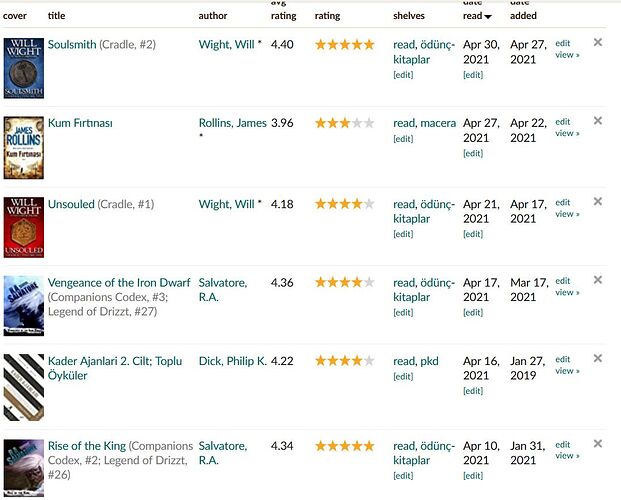Click the Kum Fırtınası cover image
621x500 pixels.
pos(23,146)
